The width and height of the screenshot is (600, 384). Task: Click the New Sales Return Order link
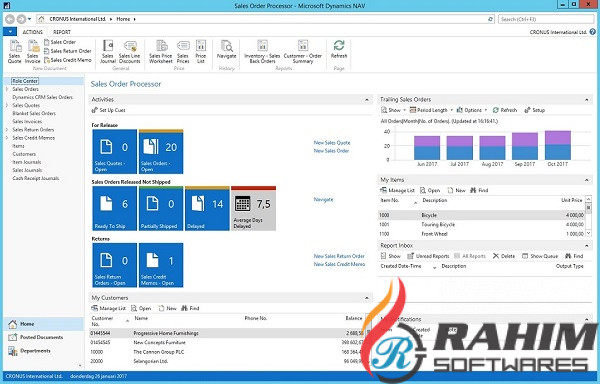click(339, 256)
